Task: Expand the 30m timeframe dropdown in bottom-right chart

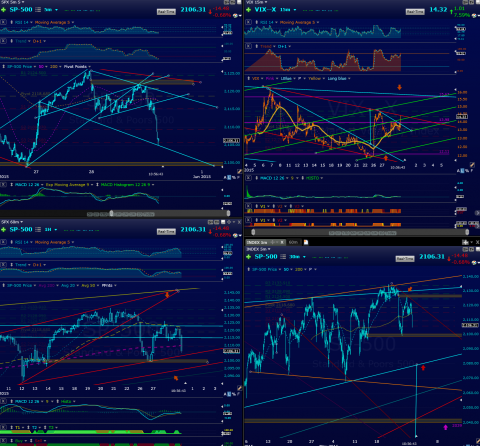Action: (304, 257)
